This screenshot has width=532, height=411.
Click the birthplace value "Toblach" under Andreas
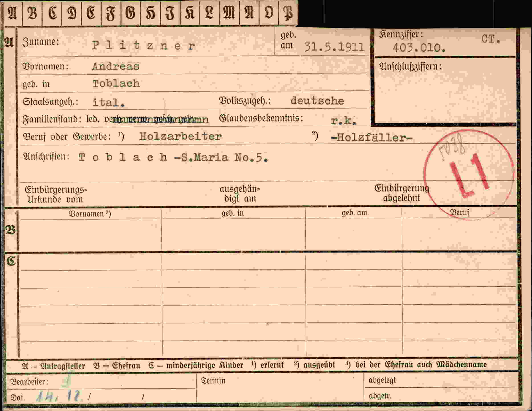pos(116,83)
